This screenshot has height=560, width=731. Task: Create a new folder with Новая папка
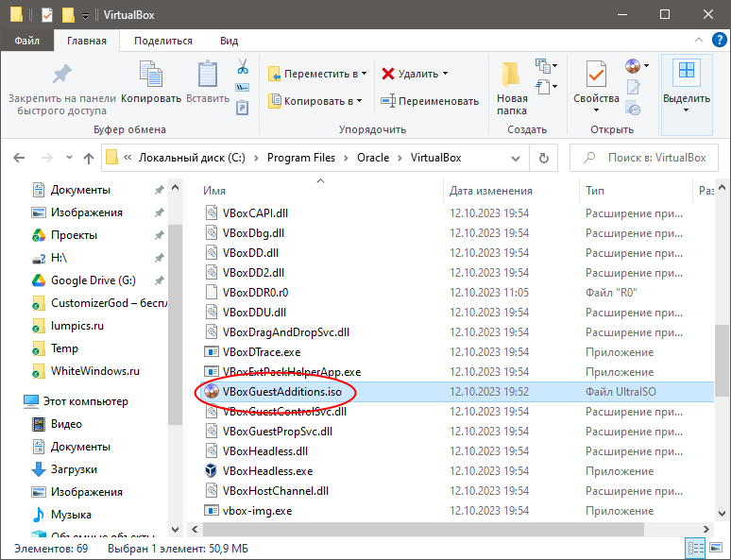[x=512, y=89]
